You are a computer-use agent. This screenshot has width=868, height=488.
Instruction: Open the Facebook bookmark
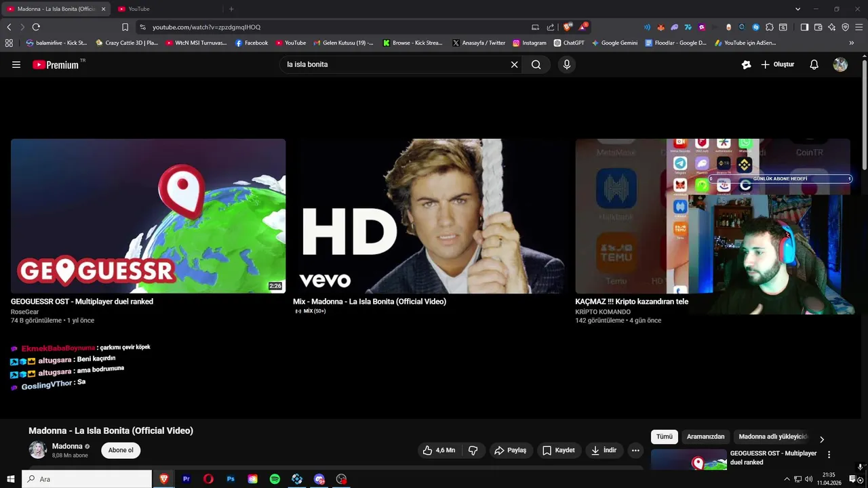(x=252, y=43)
